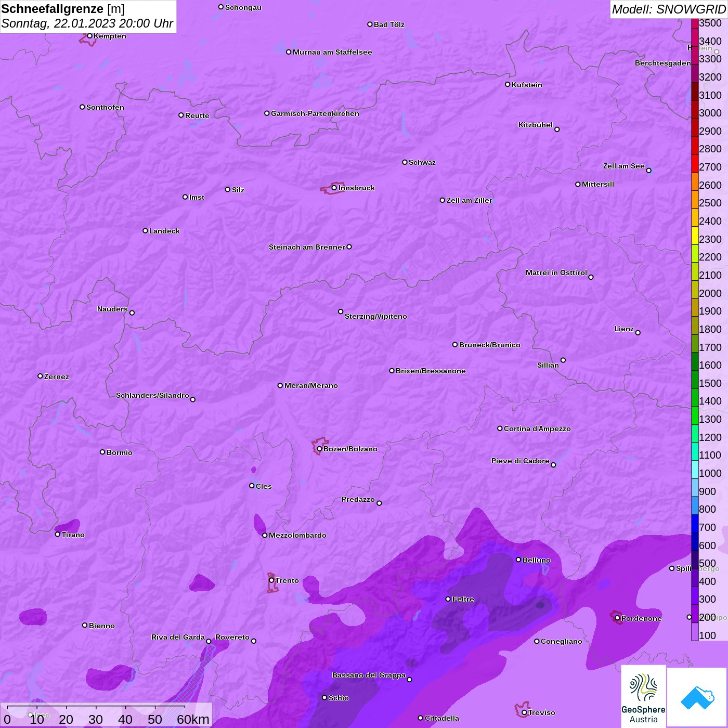
Task: Click the light purple 100 legend color
Action: 695,631
